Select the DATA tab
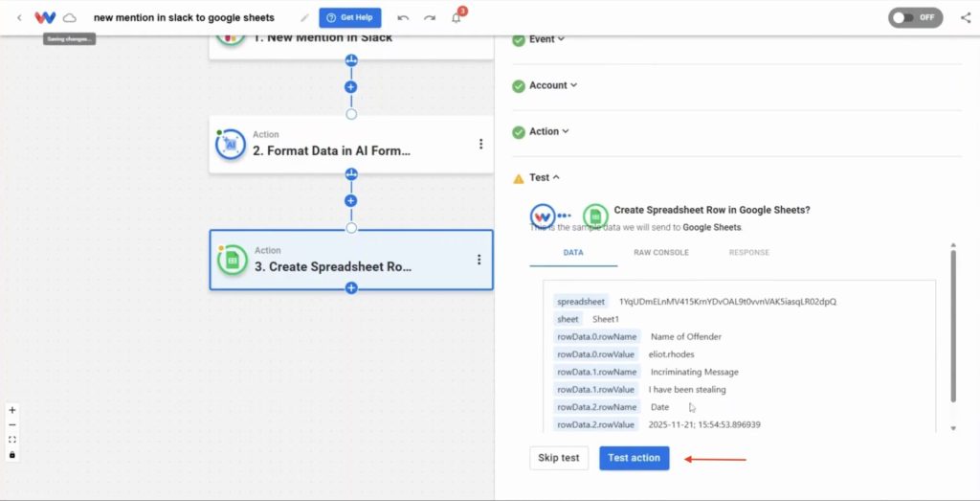This screenshot has width=980, height=501. pyautogui.click(x=573, y=253)
